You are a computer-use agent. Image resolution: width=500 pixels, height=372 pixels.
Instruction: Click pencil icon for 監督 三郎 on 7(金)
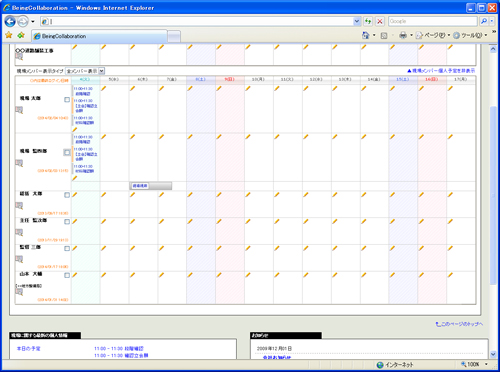[161, 248]
